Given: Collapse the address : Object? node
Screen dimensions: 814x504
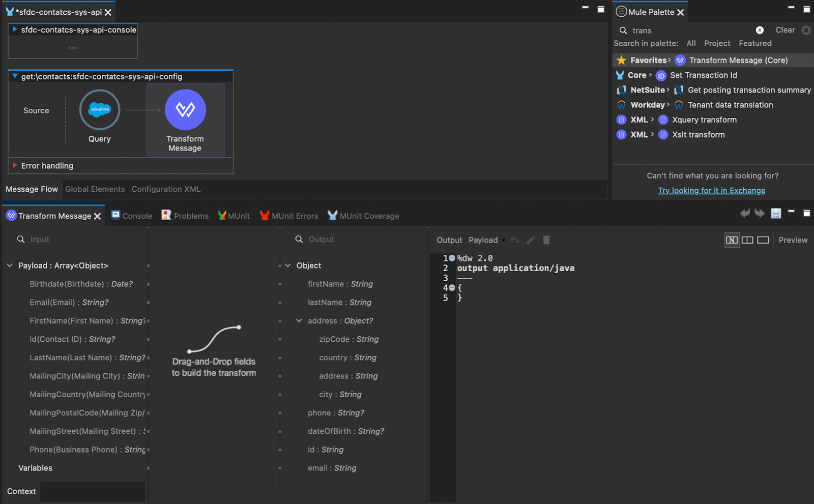Looking at the screenshot, I should coord(299,321).
